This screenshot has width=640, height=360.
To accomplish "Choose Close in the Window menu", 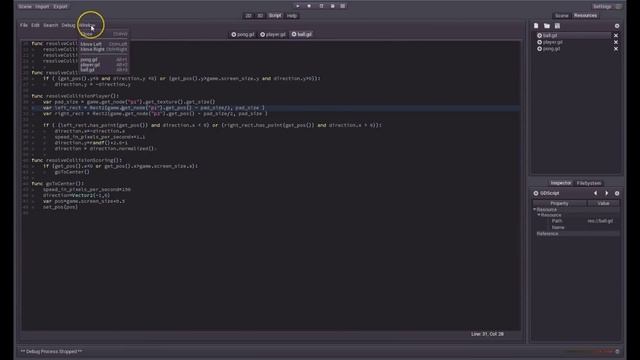I will (x=104, y=34).
